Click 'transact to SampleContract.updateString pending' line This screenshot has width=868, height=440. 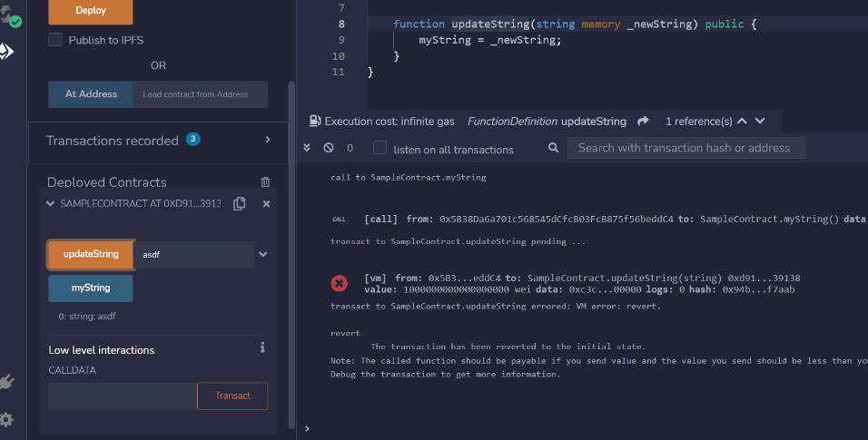click(458, 241)
